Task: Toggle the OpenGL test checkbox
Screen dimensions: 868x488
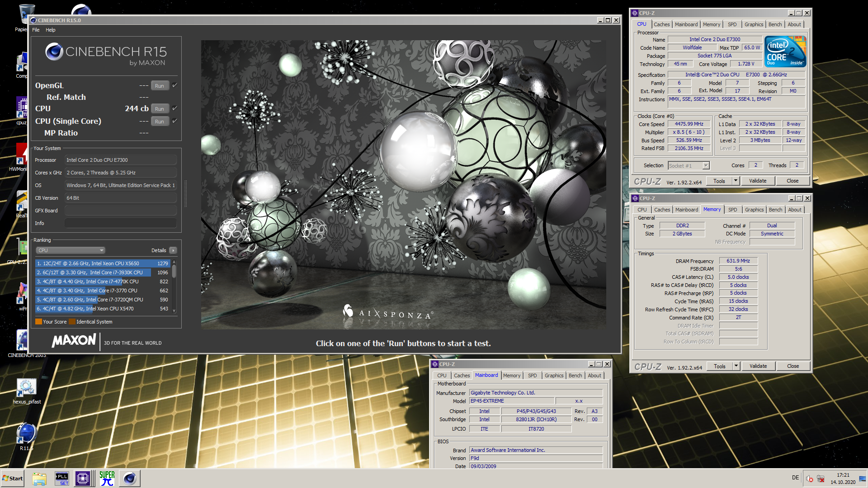Action: 175,85
